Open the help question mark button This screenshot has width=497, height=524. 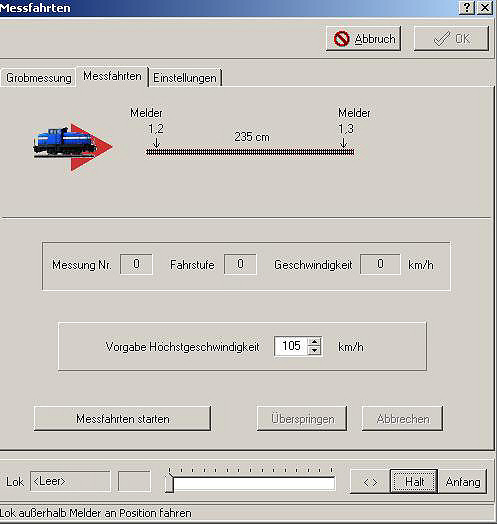point(467,7)
